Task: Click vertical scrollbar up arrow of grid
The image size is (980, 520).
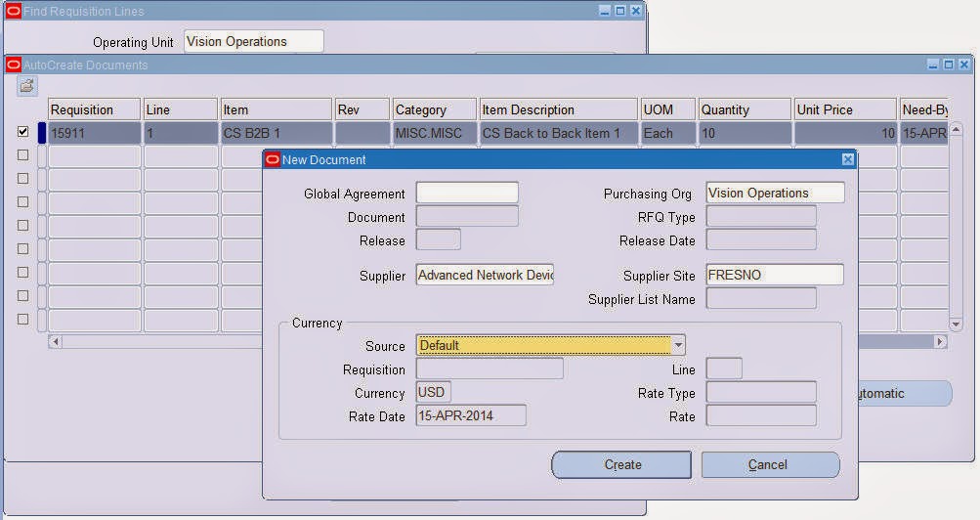Action: (956, 131)
